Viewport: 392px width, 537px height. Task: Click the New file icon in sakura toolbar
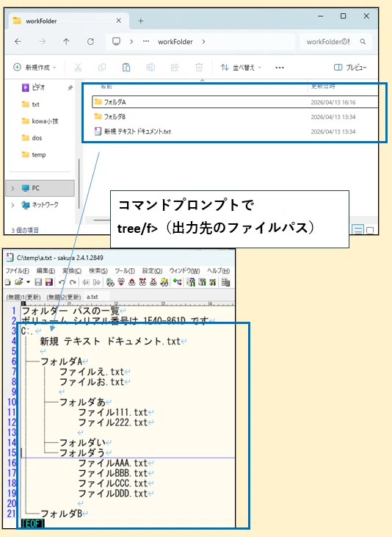click(x=7, y=282)
